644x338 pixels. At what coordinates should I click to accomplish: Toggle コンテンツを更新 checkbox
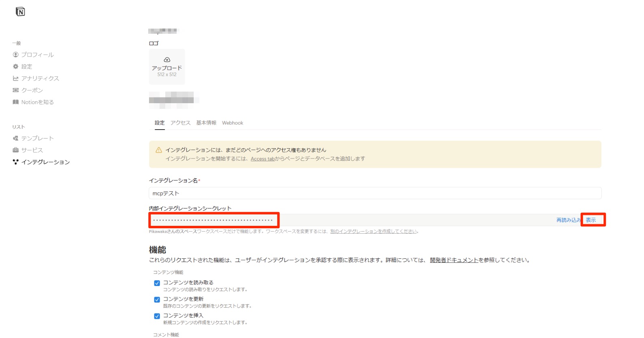coord(157,299)
